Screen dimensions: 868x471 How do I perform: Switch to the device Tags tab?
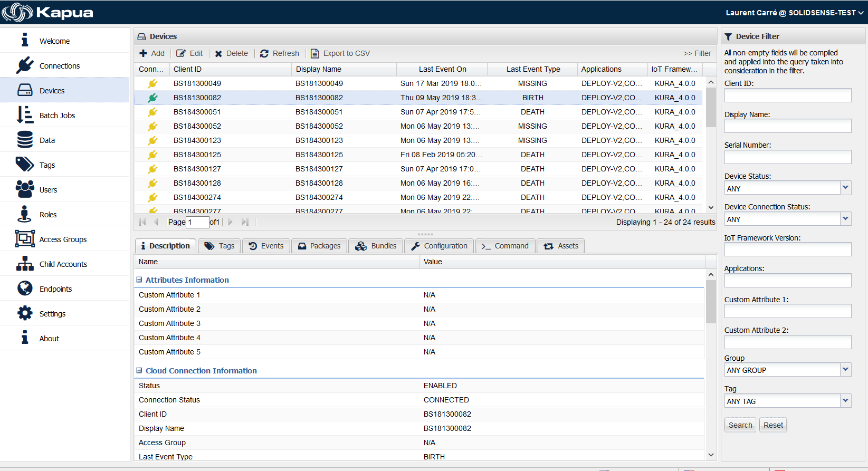[x=220, y=246]
